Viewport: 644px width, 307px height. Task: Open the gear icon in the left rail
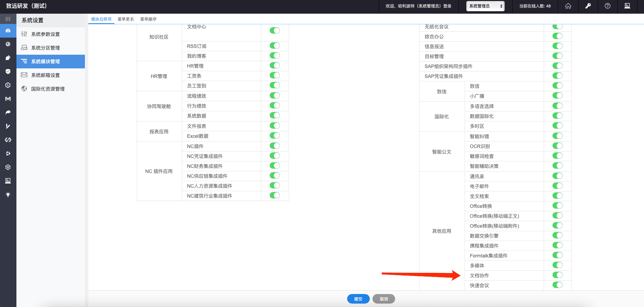point(8,44)
